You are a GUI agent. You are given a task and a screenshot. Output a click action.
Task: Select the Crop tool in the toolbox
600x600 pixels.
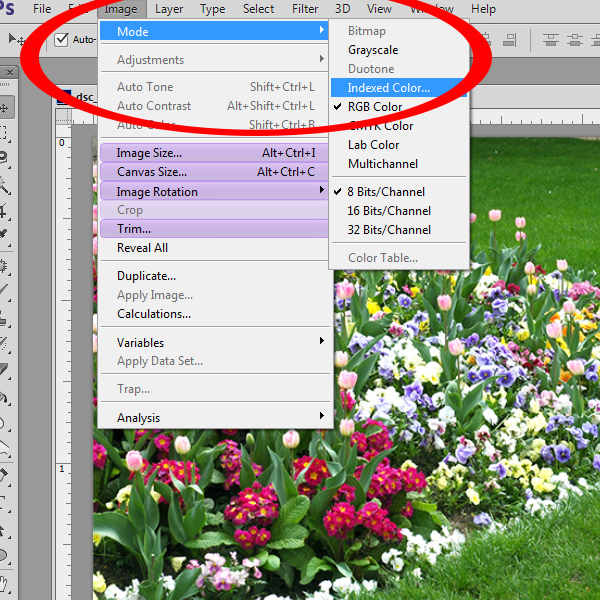[4, 210]
